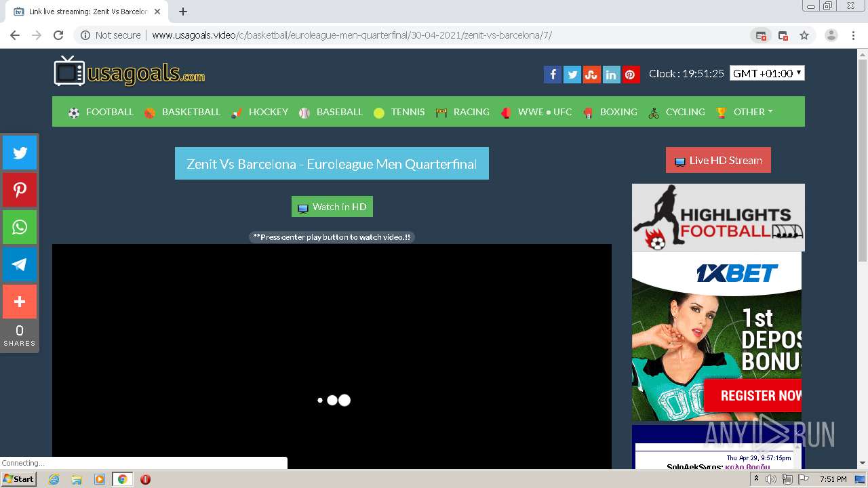Viewport: 868px width, 488px height.
Task: Click the Clock : 19:51:25 text
Action: click(686, 73)
